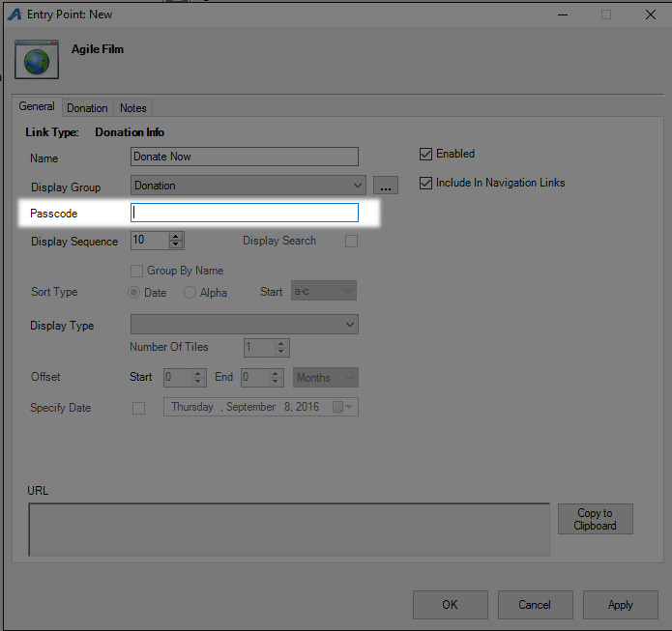The image size is (672, 631).
Task: Click the Agile app icon in title bar
Action: 15,14
